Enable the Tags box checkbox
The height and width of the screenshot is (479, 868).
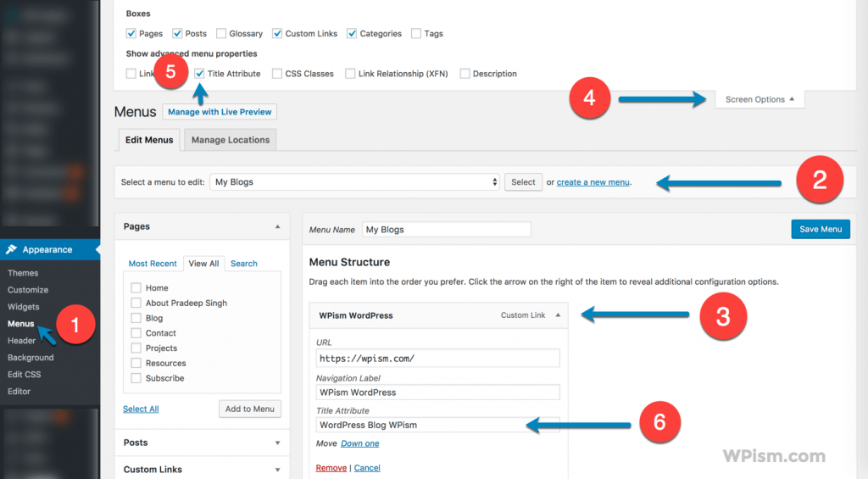click(x=416, y=33)
